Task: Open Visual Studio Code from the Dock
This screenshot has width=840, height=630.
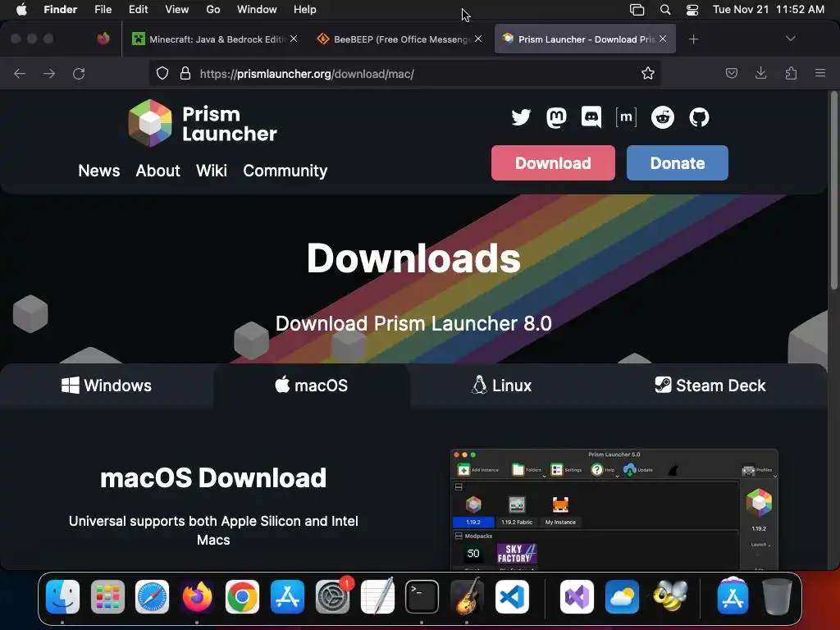Action: coord(512,597)
